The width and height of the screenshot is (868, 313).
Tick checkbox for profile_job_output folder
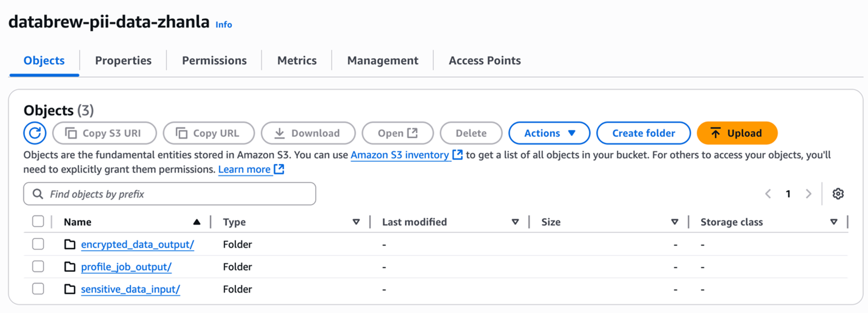click(38, 266)
